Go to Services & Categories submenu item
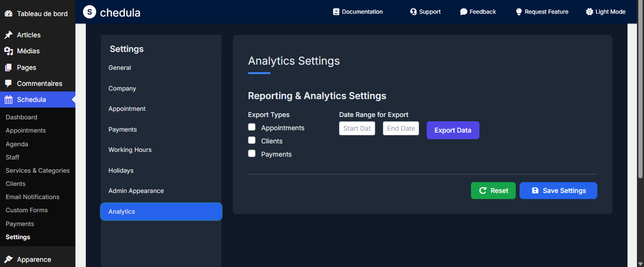Image resolution: width=644 pixels, height=267 pixels. point(38,170)
